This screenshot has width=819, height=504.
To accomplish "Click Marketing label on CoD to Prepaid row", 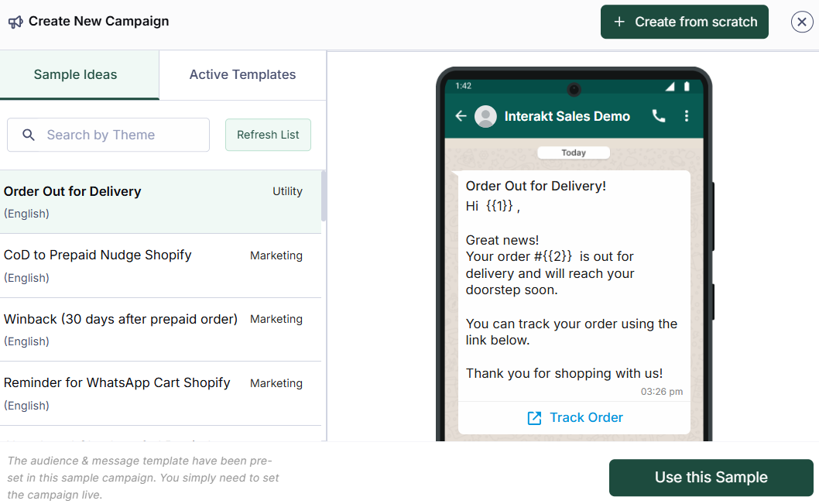I will tap(276, 255).
